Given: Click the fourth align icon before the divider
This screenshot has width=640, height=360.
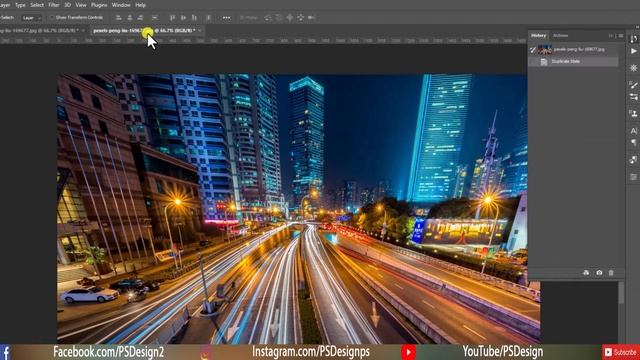Looking at the screenshot, I should (155, 18).
